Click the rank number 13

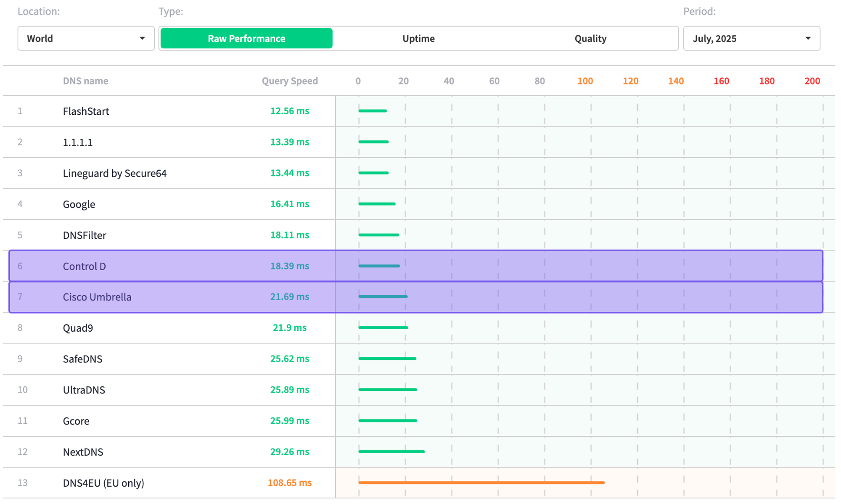coord(22,483)
